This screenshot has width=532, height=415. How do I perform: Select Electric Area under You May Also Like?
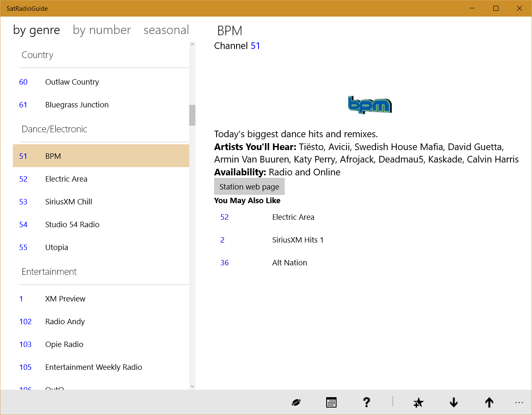293,217
